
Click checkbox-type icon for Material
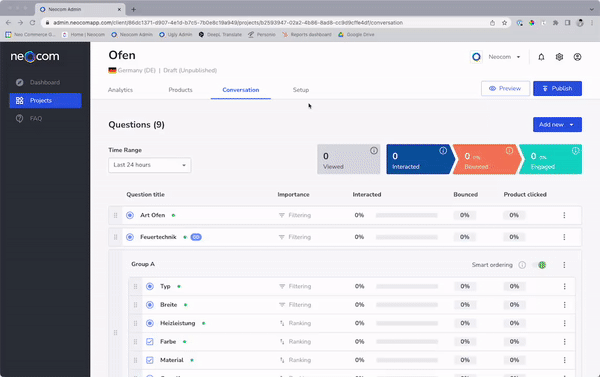[x=150, y=360]
